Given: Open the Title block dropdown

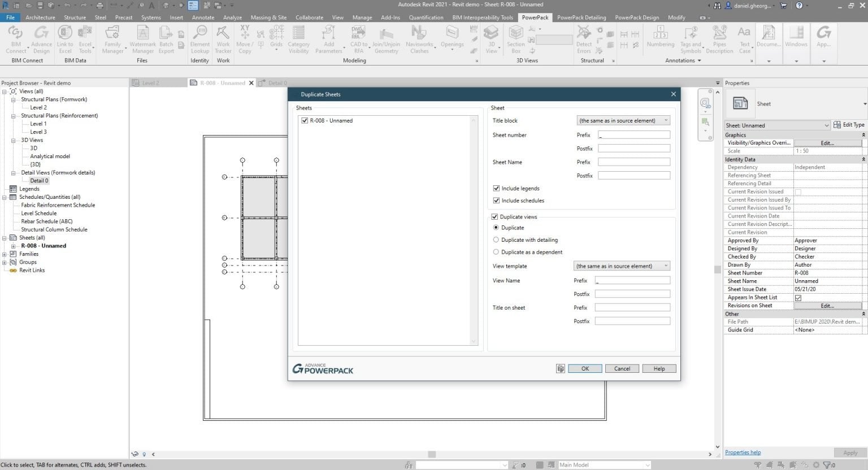Looking at the screenshot, I should click(x=623, y=120).
